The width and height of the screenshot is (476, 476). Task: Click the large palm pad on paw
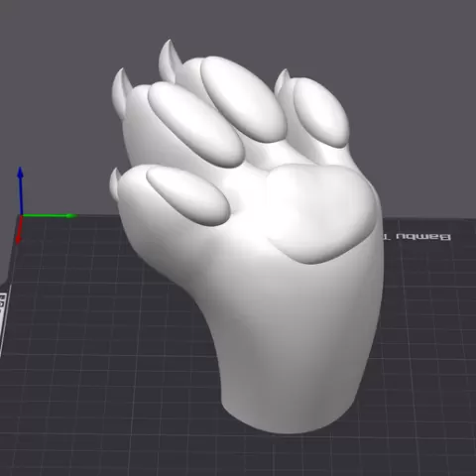click(322, 213)
